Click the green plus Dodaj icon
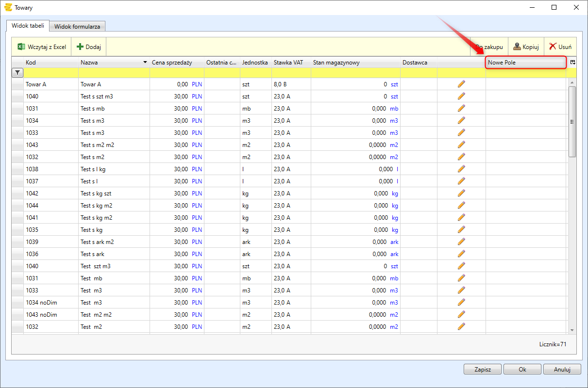The width and height of the screenshot is (588, 388). (80, 47)
